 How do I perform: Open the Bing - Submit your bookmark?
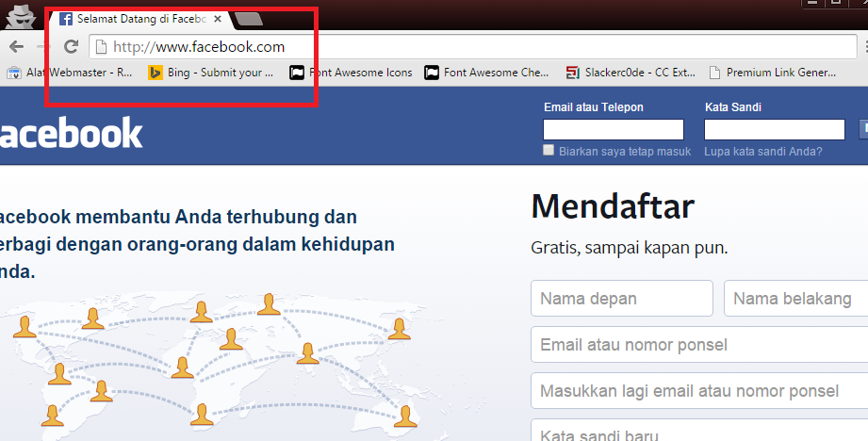pyautogui.click(x=211, y=73)
